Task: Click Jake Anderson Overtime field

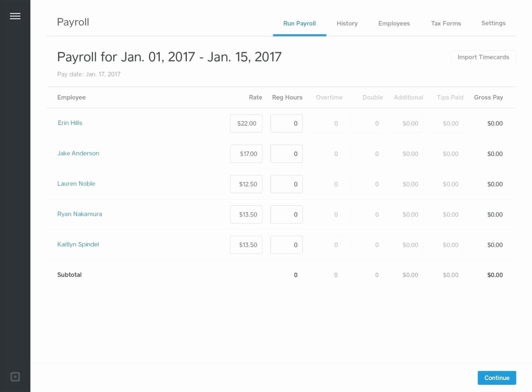Action: [327, 154]
